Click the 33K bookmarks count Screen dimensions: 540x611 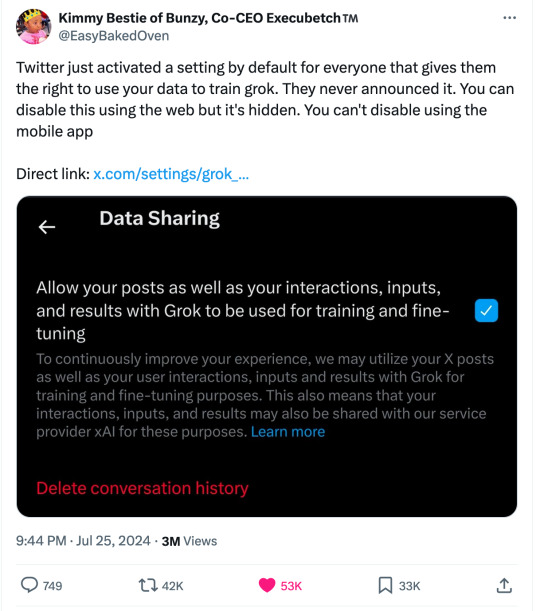click(x=409, y=586)
